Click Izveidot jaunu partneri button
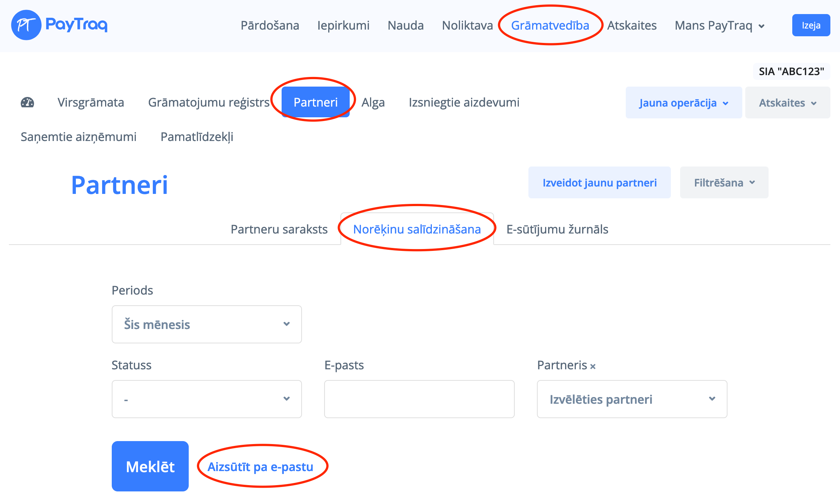 click(599, 183)
